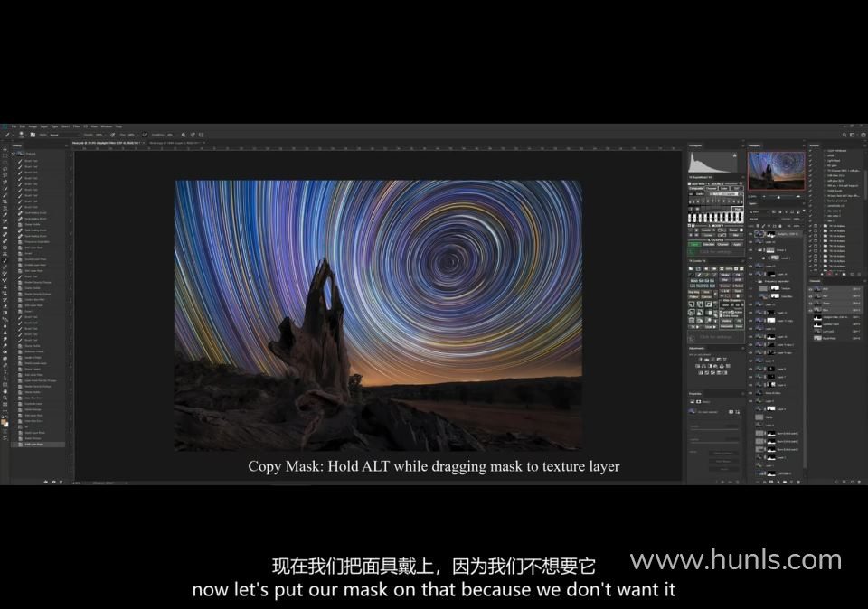This screenshot has height=609, width=868.
Task: Click the Invert button in Properties panel
Action: click(723, 469)
